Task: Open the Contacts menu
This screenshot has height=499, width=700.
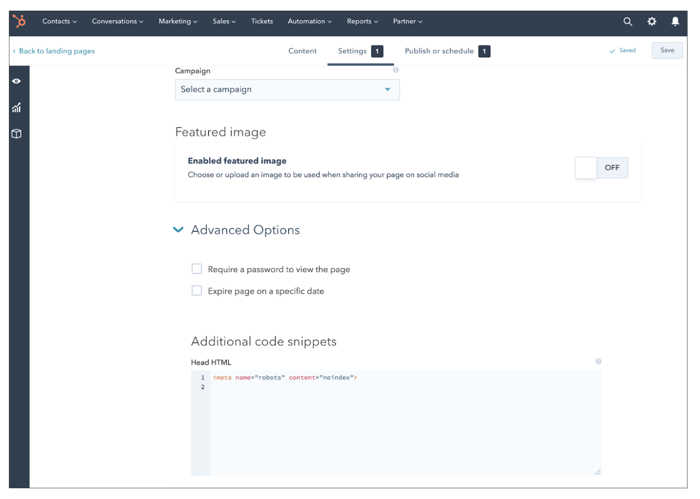Action: click(59, 21)
